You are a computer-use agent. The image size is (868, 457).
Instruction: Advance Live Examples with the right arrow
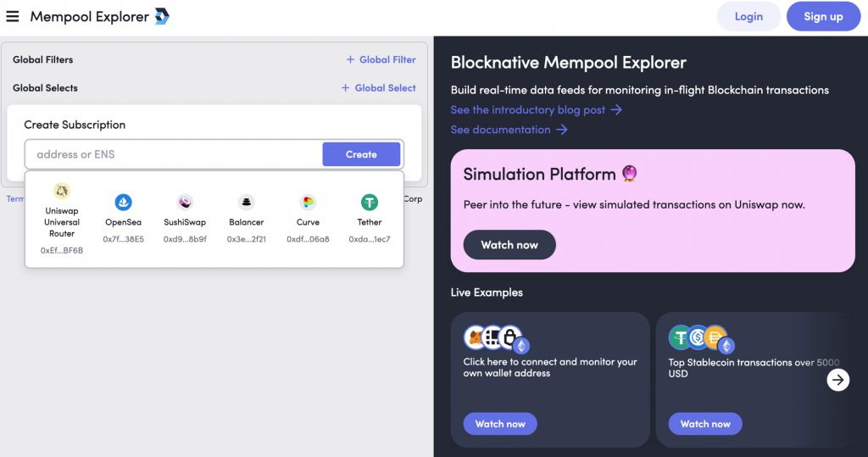(x=838, y=380)
